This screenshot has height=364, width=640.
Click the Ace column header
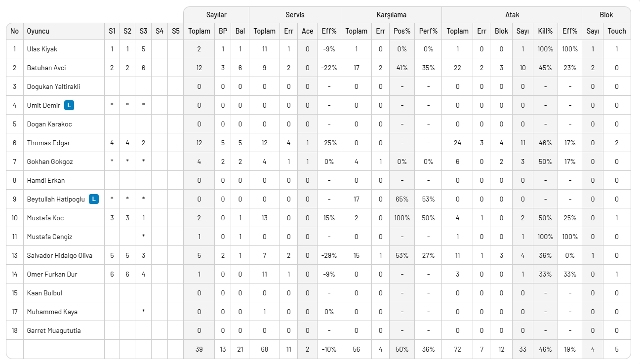click(307, 31)
